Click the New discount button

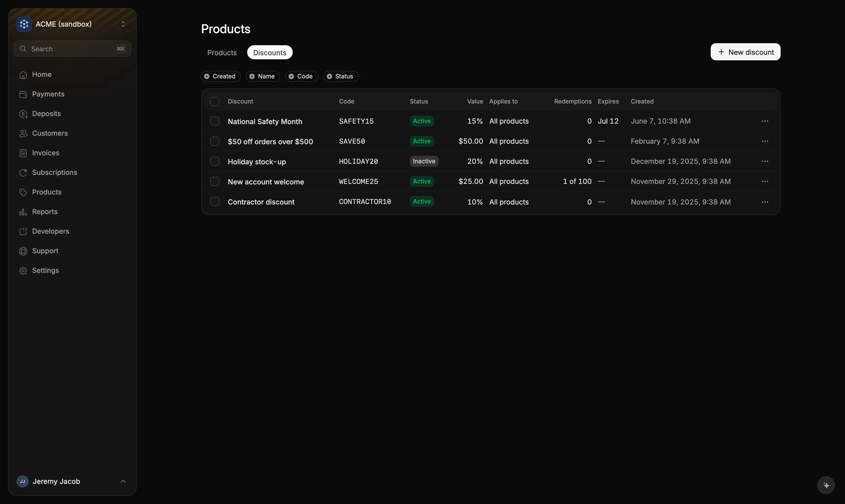[745, 52]
